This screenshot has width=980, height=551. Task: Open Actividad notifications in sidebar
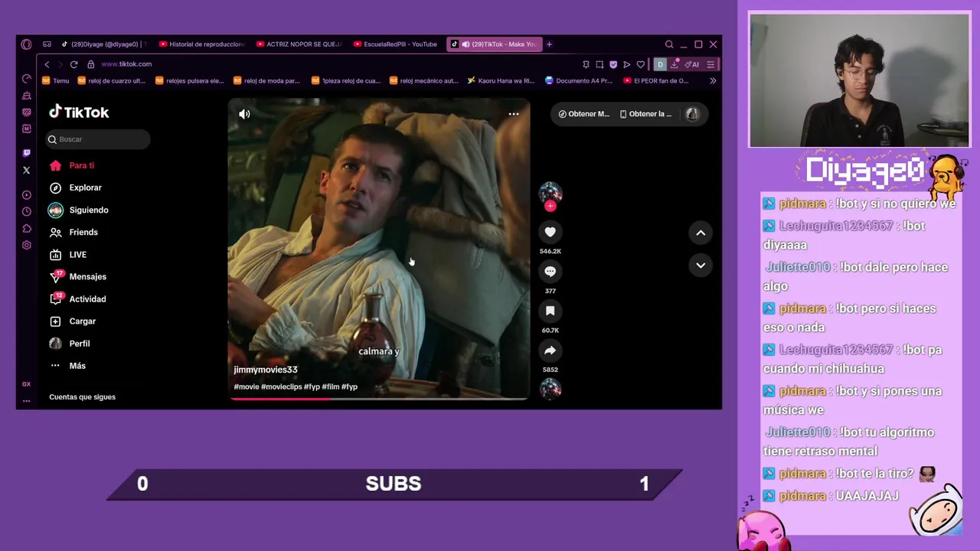click(78, 298)
